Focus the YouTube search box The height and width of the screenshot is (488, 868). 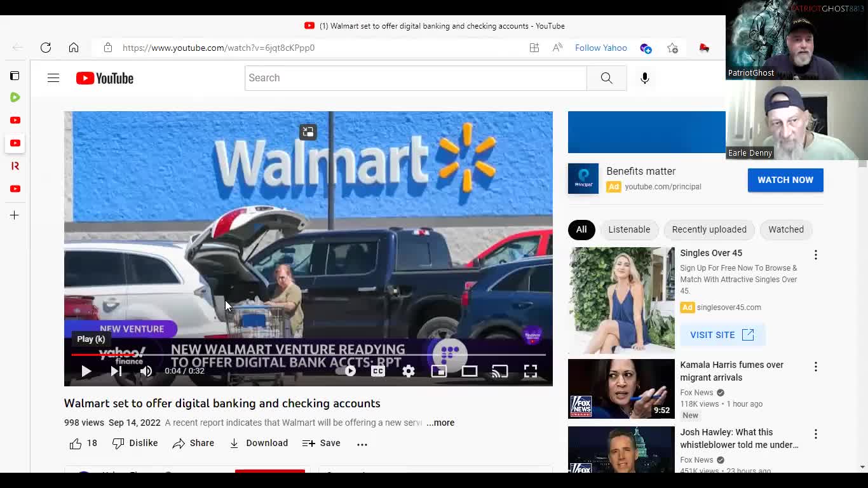coord(416,78)
